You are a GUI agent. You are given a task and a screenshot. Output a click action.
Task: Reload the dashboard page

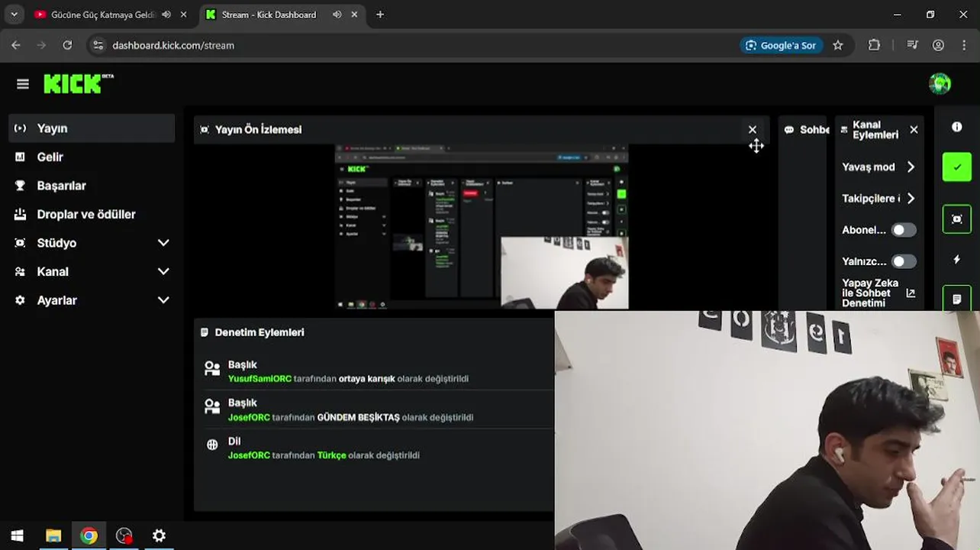[67, 45]
